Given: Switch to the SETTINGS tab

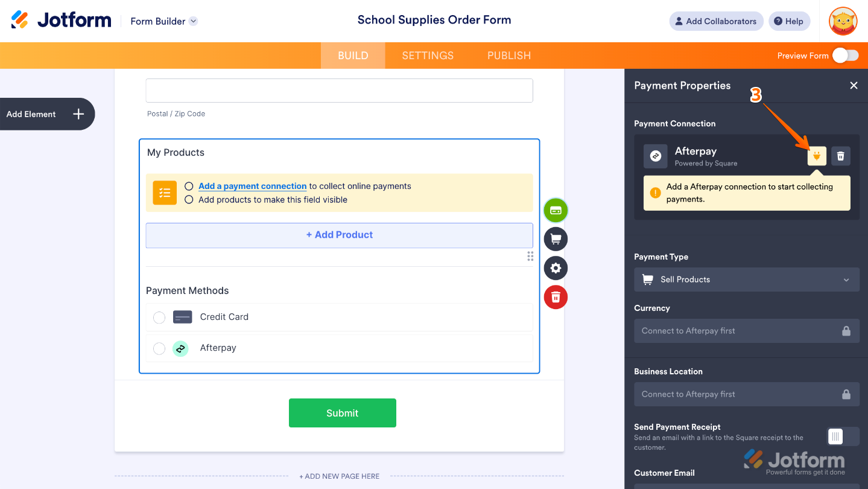Looking at the screenshot, I should coord(427,55).
